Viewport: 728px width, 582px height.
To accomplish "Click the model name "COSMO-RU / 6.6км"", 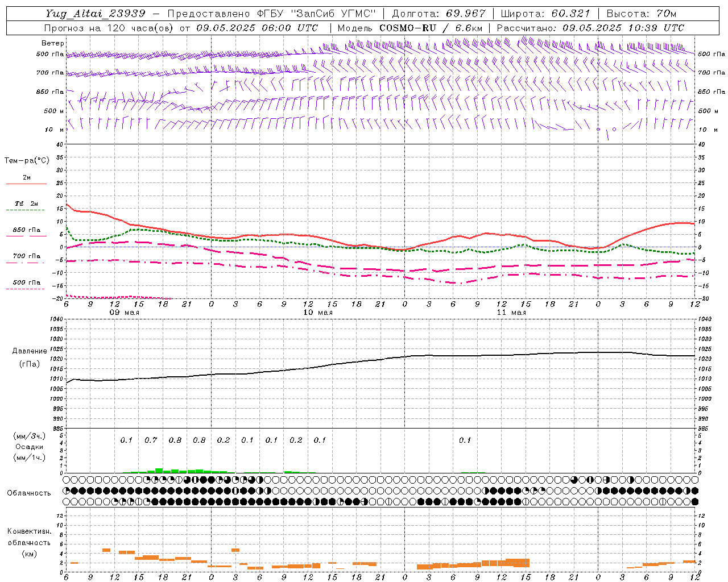I will tap(431, 28).
